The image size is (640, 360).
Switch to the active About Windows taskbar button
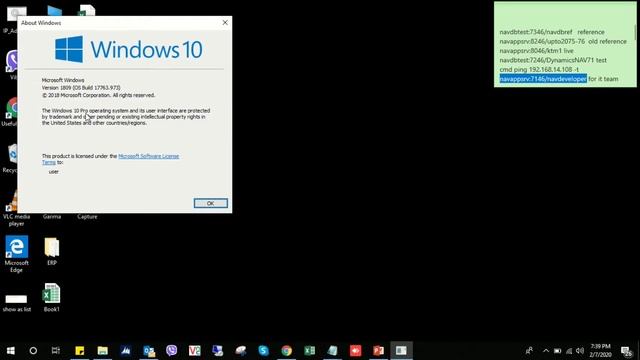click(401, 351)
